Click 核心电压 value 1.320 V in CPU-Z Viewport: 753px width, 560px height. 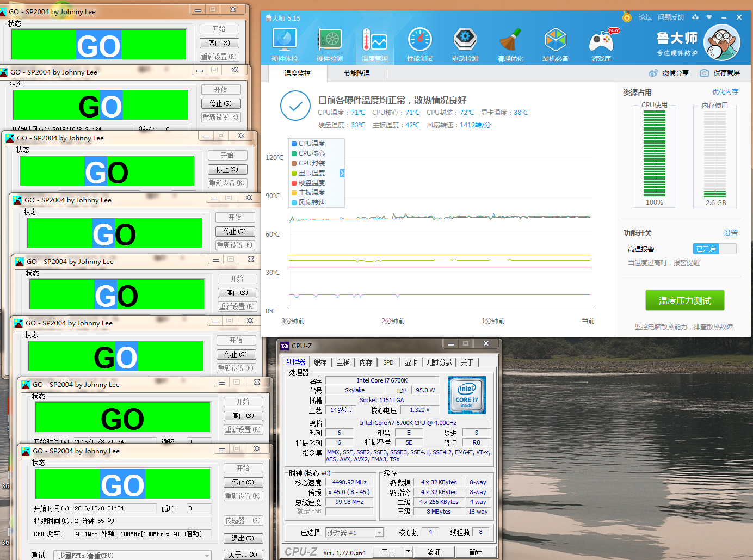click(x=419, y=410)
